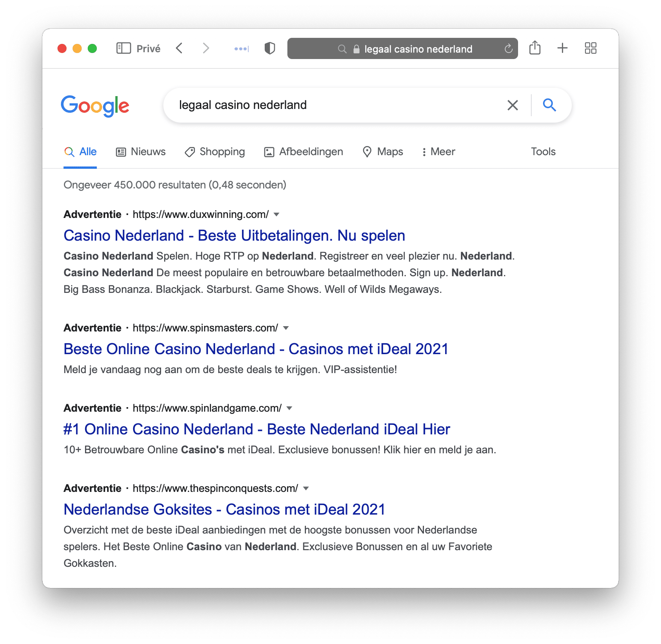Click the blue search magnifier button
Image resolution: width=661 pixels, height=644 pixels.
click(549, 105)
